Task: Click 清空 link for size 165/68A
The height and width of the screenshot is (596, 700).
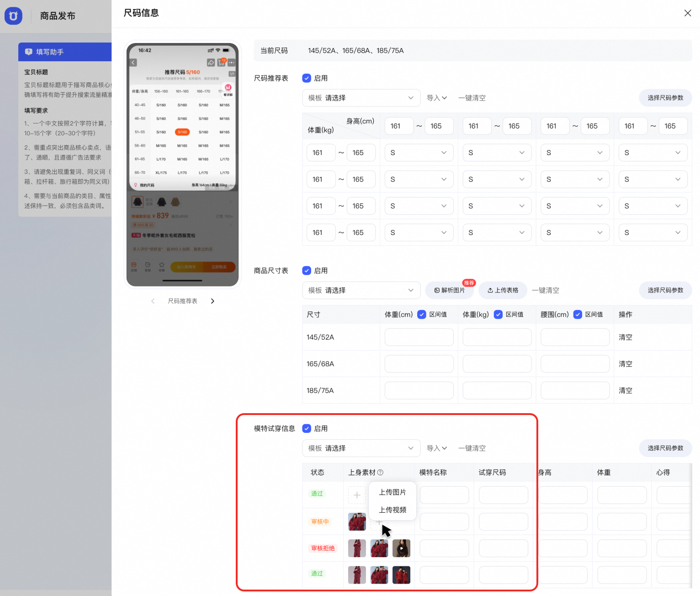Action: click(626, 364)
